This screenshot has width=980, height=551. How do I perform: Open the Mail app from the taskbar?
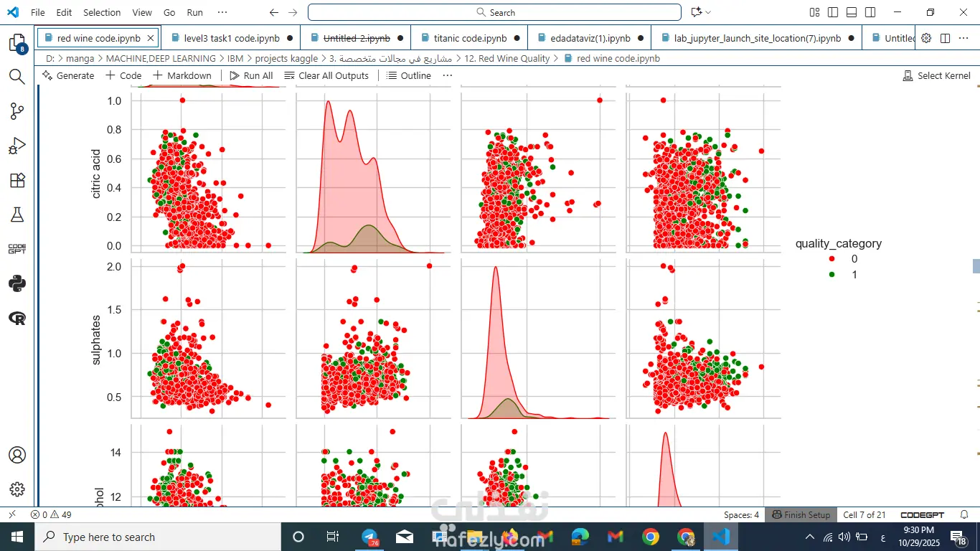[x=405, y=537]
